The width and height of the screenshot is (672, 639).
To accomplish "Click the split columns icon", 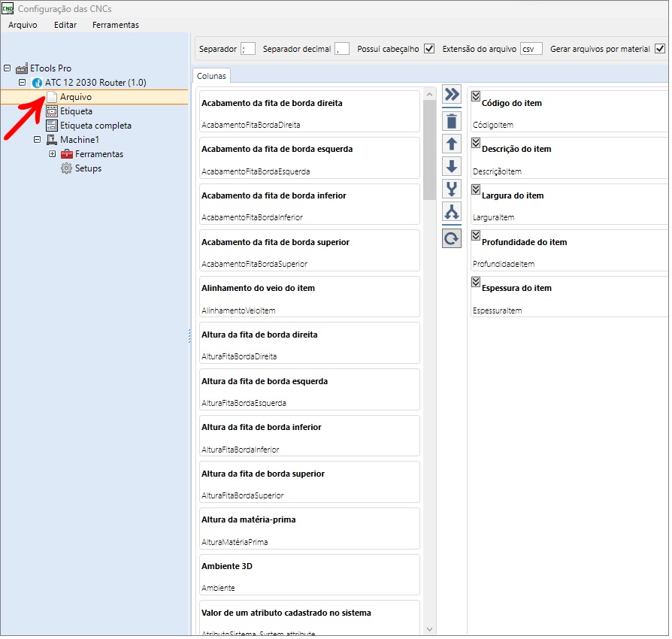I will (x=453, y=212).
